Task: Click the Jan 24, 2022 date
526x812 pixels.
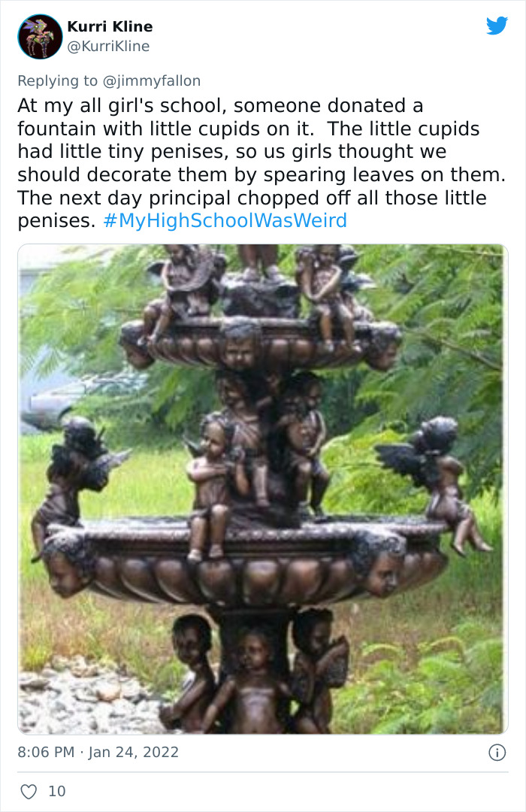Action: 134,752
